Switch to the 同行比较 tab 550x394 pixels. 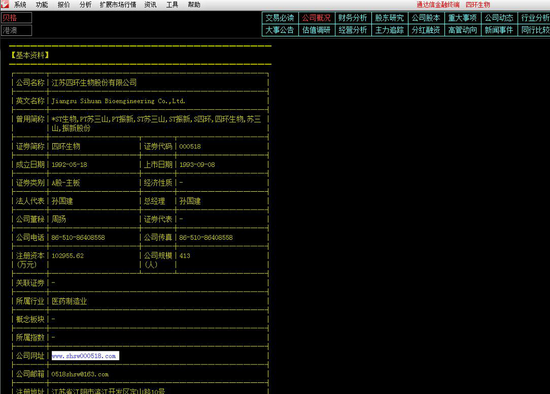534,30
